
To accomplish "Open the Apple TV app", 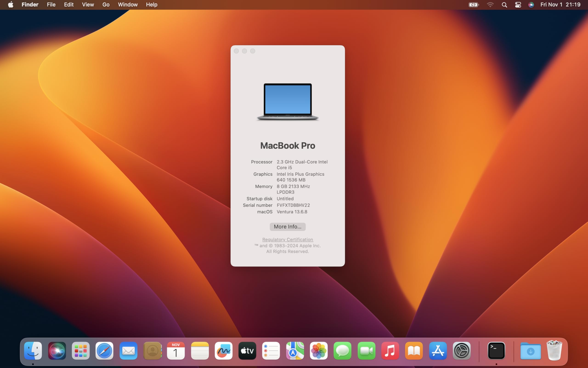I will pos(247,351).
